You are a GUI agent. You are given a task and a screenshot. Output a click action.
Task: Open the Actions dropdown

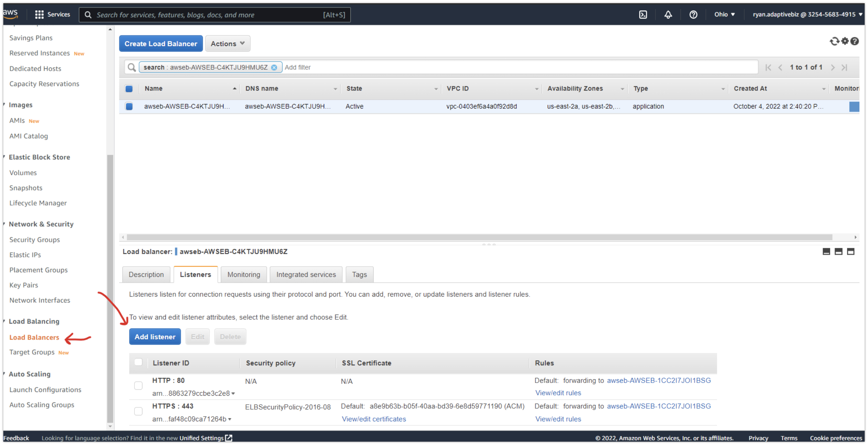tap(228, 43)
